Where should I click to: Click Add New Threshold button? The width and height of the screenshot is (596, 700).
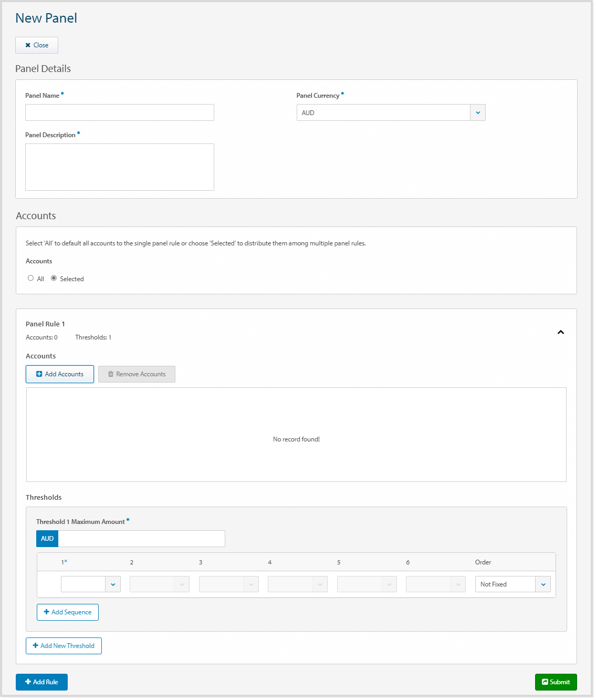tap(64, 646)
